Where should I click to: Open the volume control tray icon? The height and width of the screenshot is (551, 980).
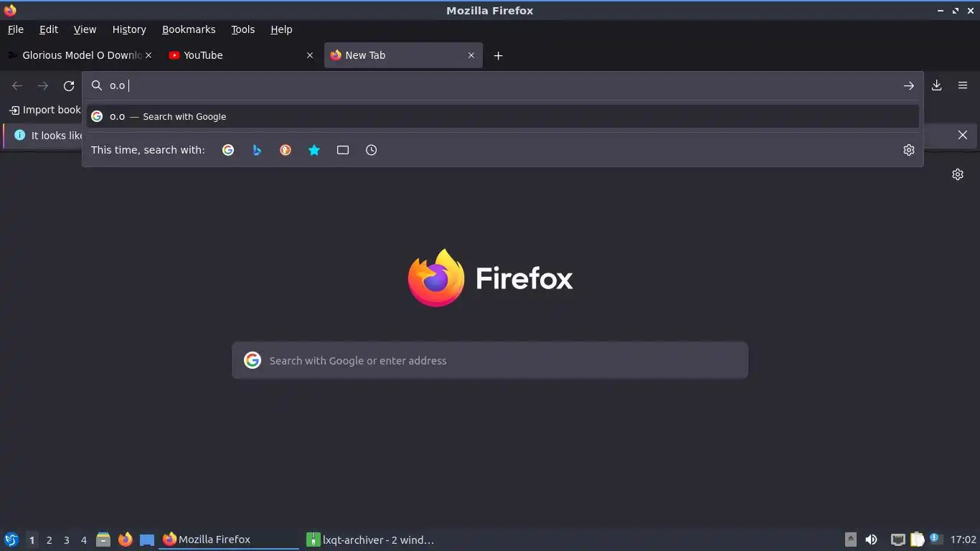[871, 540]
